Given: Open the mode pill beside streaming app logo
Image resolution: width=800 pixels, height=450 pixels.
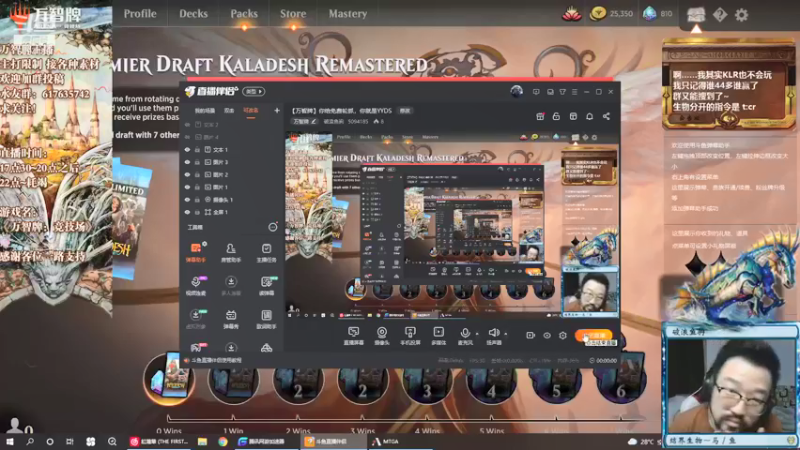Looking at the screenshot, I should (254, 91).
